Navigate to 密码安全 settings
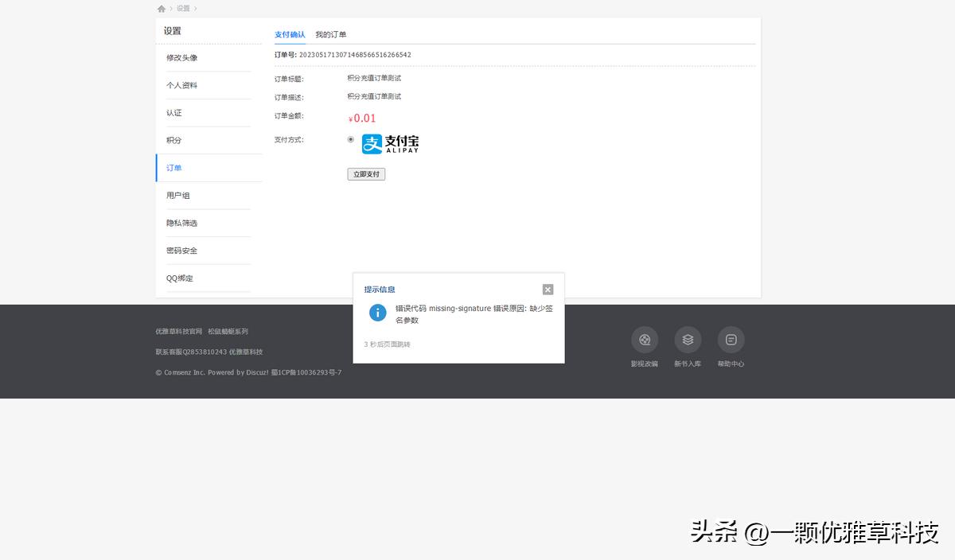 [182, 250]
